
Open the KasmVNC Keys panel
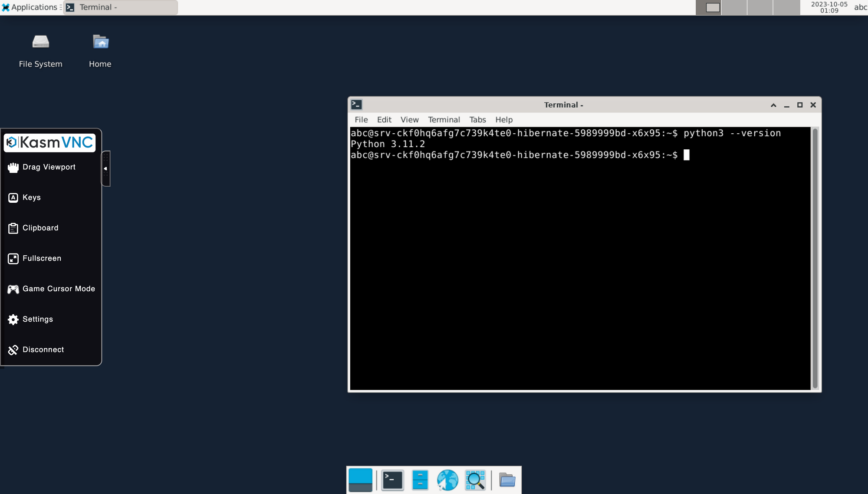pos(31,198)
